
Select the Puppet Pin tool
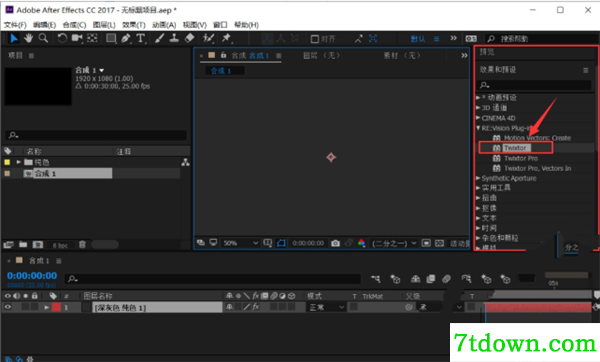click(227, 38)
